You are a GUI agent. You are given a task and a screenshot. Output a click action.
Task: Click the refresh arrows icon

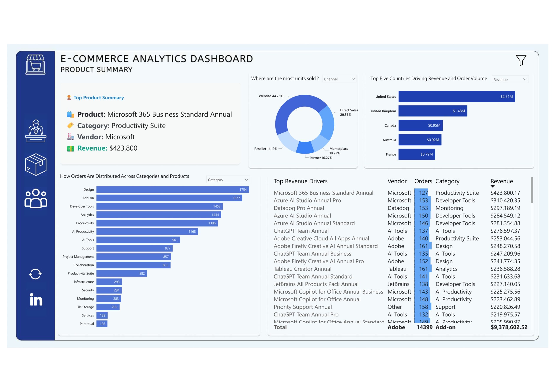pos(36,274)
